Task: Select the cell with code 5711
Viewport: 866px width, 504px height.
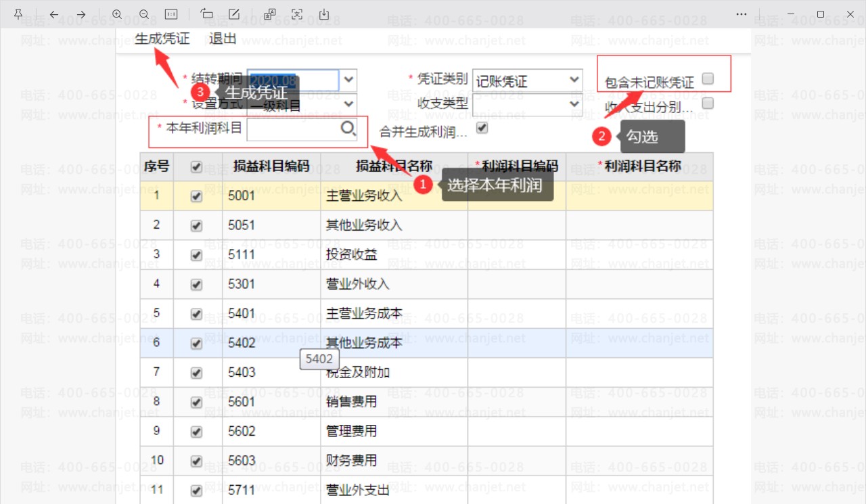Action: [x=271, y=490]
